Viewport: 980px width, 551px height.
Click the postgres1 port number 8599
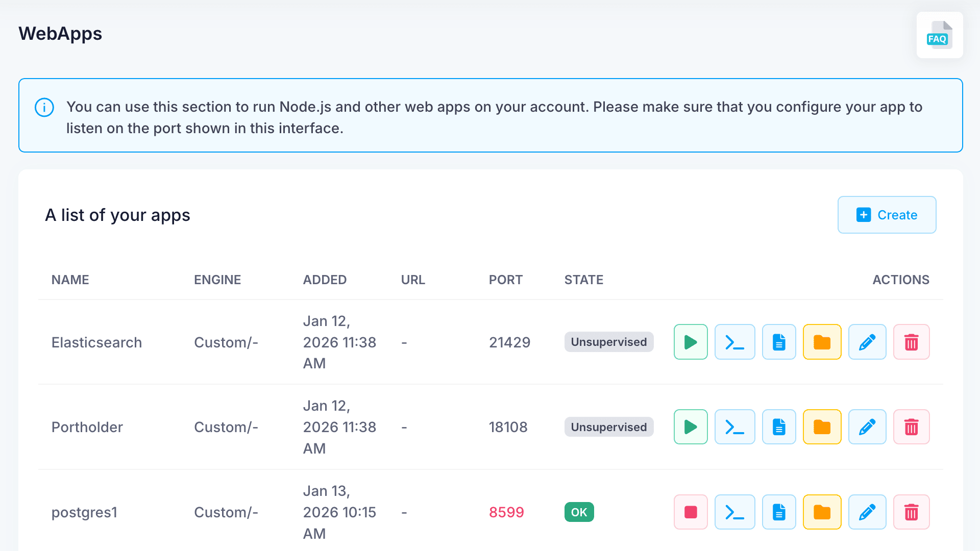506,512
